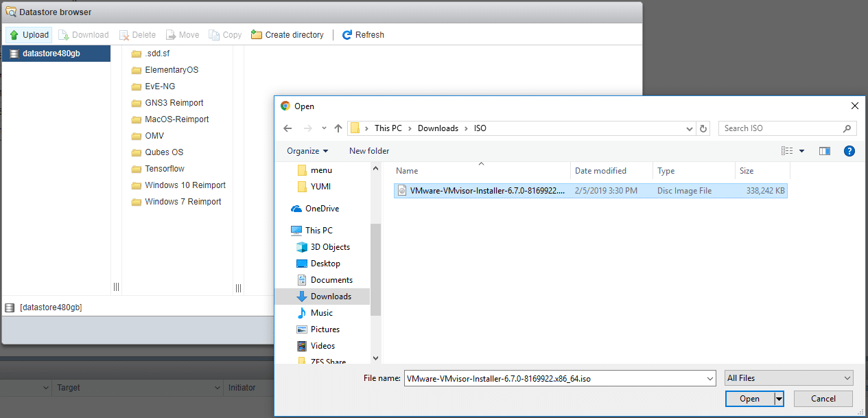This screenshot has width=868, height=418.
Task: Select Downloads in navigation pane
Action: (322, 297)
